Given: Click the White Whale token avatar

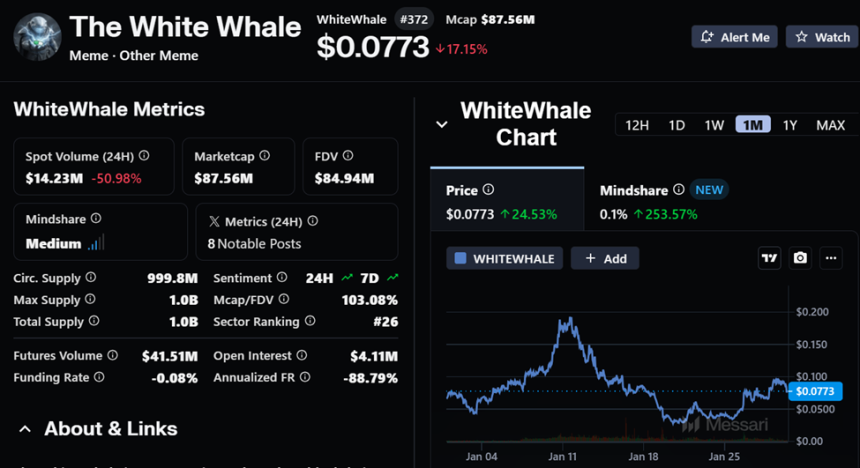Looking at the screenshot, I should pyautogui.click(x=37, y=37).
